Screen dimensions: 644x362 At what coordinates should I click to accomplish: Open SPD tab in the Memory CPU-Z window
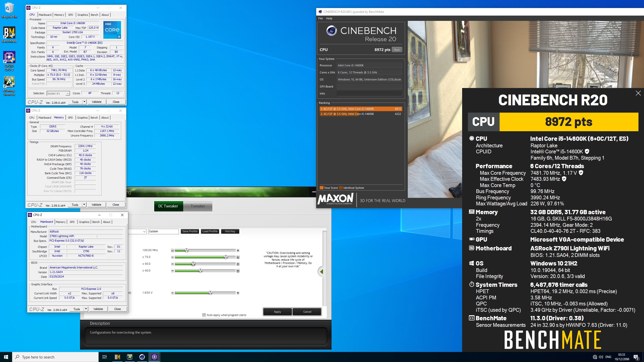coord(70,118)
